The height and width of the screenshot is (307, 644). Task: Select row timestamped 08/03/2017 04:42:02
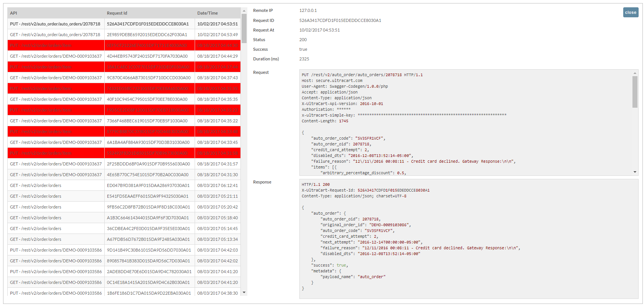click(124, 261)
